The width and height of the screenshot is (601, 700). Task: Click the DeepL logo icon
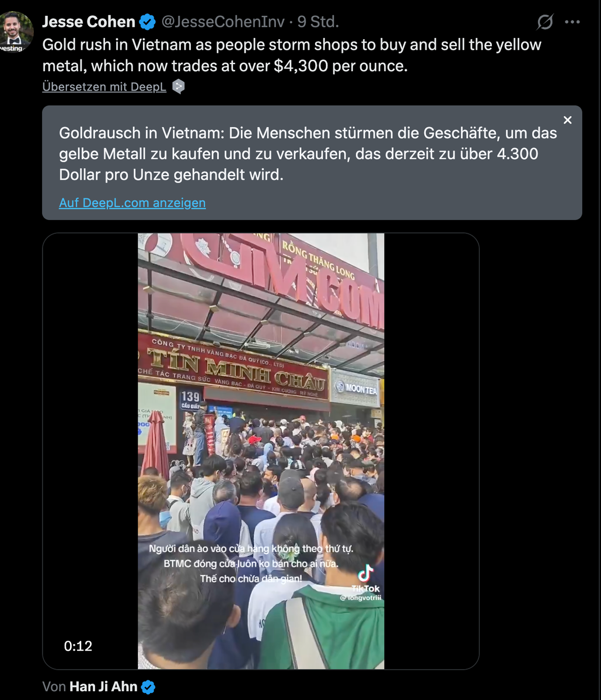(x=179, y=87)
